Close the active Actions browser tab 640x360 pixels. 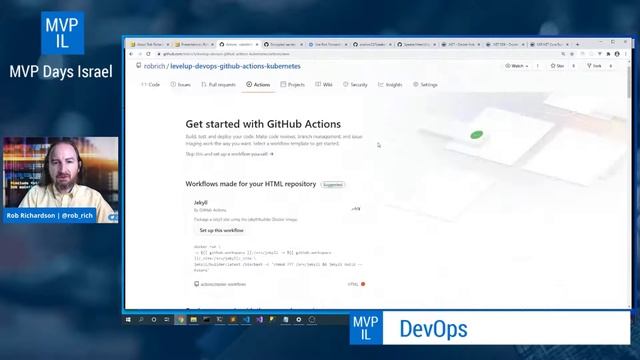tap(257, 44)
